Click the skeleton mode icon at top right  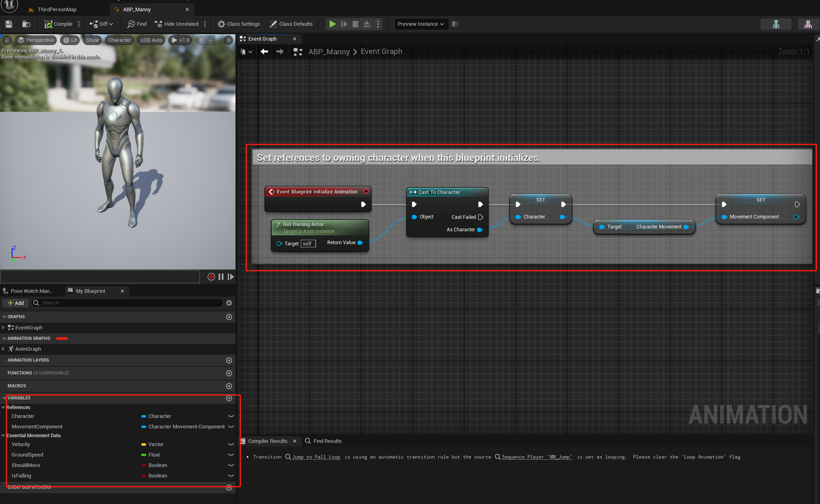776,24
